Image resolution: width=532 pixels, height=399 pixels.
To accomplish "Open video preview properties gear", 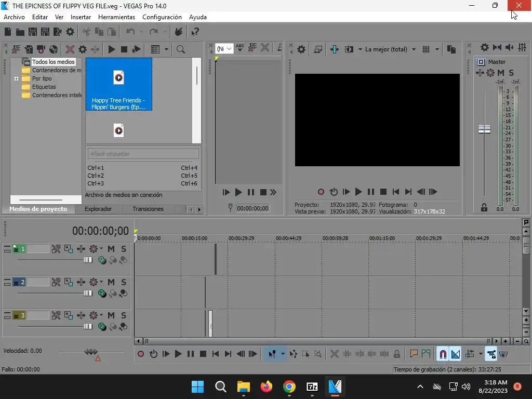I will [x=301, y=49].
